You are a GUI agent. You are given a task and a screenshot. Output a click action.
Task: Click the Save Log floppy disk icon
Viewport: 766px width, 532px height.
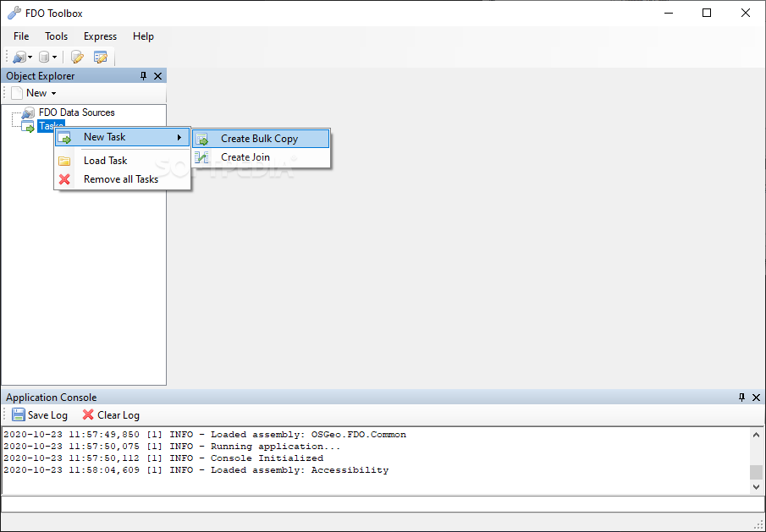click(18, 415)
